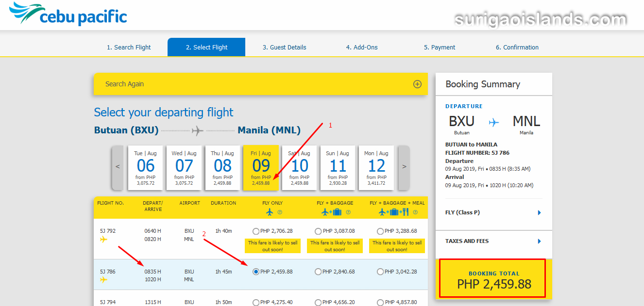Select Fly + Baggage PHP 4,656.20 fare
The width and height of the screenshot is (644, 306).
pyautogui.click(x=318, y=303)
